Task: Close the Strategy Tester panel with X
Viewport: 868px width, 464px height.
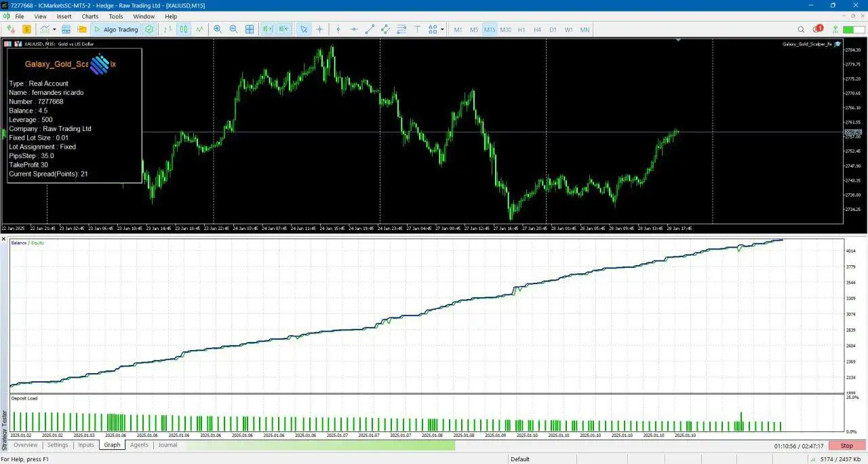Action: (x=3, y=239)
